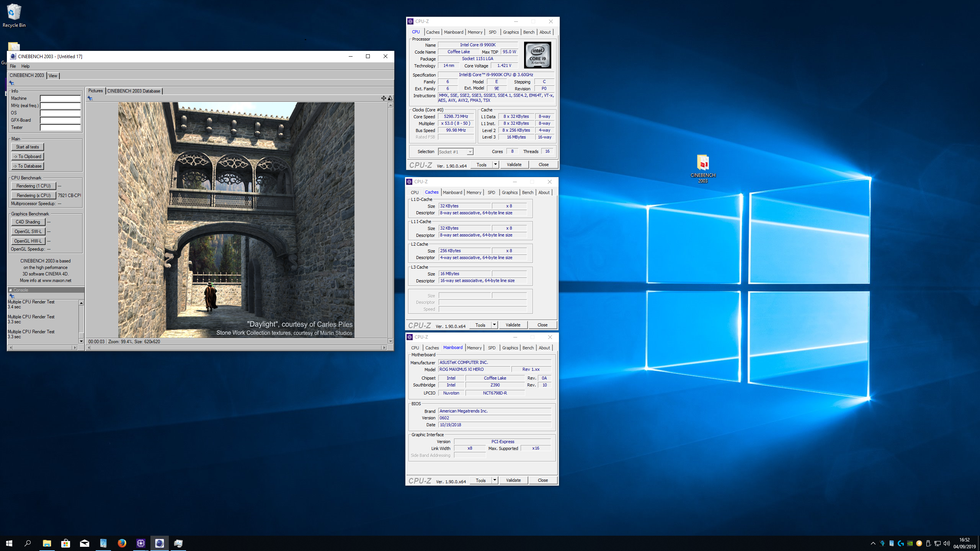The image size is (980, 551).
Task: Open About tab in Caches CPU-Z window
Action: click(544, 192)
